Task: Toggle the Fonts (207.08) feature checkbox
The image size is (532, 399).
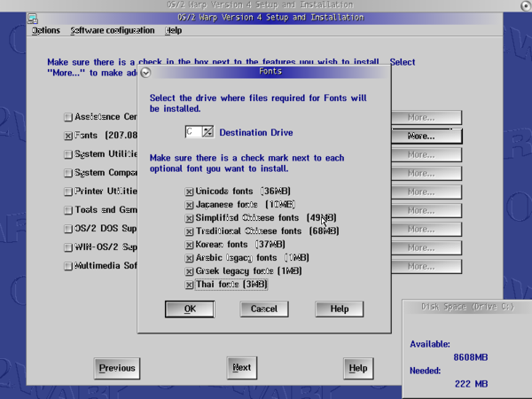Action: point(68,136)
